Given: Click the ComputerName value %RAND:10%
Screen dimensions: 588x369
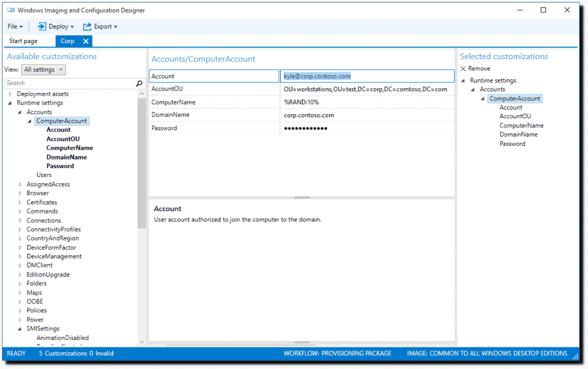Looking at the screenshot, I should [367, 102].
